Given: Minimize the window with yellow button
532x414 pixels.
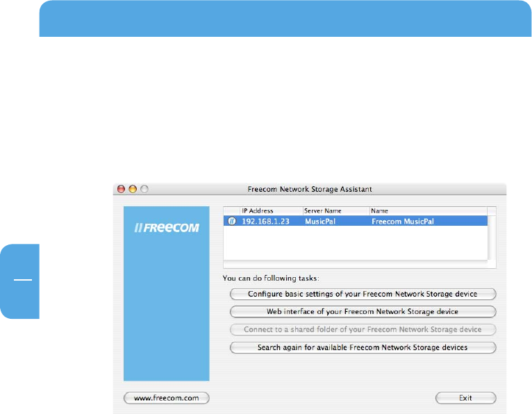Looking at the screenshot, I should coord(133,189).
